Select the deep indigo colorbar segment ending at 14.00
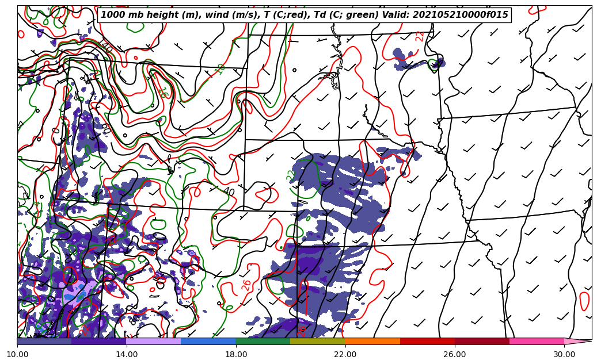The width and height of the screenshot is (597, 364). pos(99,341)
